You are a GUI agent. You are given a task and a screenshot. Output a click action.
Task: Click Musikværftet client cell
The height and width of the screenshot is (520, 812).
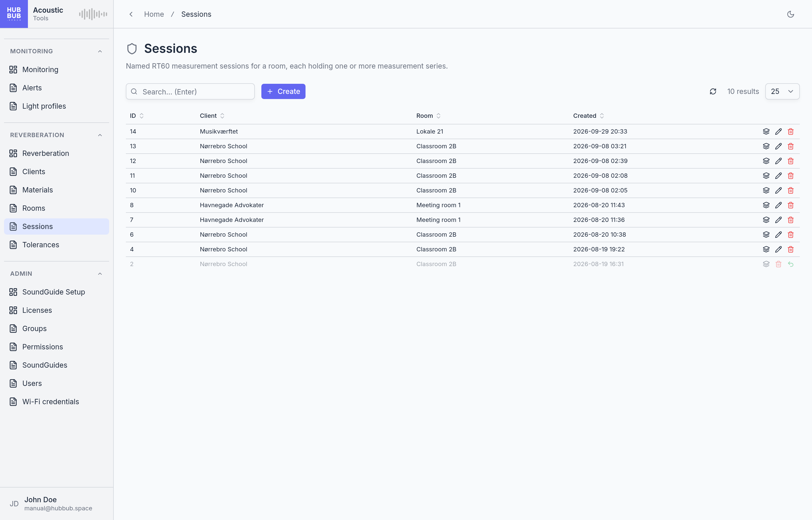click(218, 131)
